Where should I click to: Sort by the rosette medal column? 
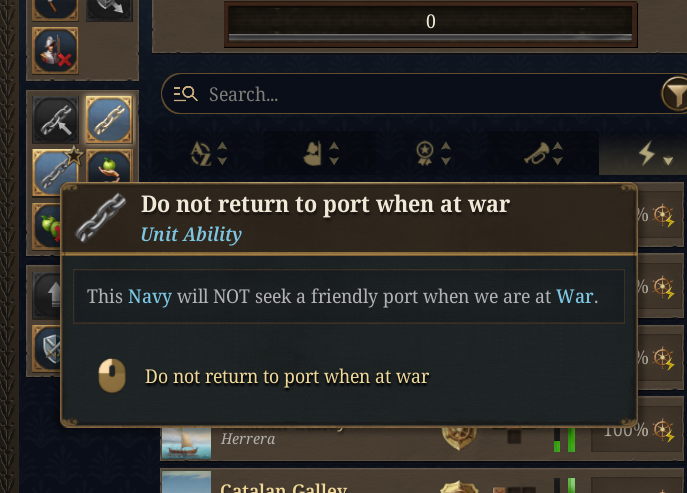pos(433,154)
